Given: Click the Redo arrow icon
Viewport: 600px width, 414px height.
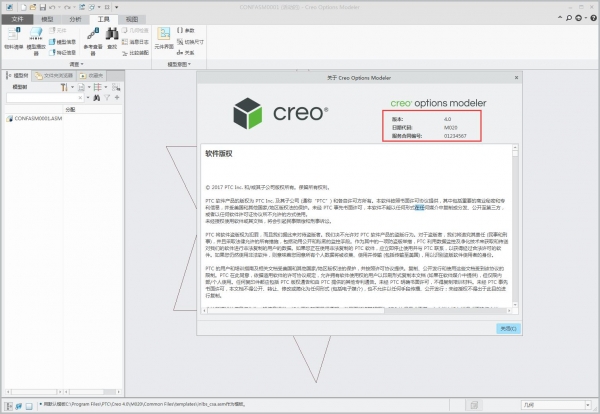Looking at the screenshot, I should pyautogui.click(x=67, y=7).
